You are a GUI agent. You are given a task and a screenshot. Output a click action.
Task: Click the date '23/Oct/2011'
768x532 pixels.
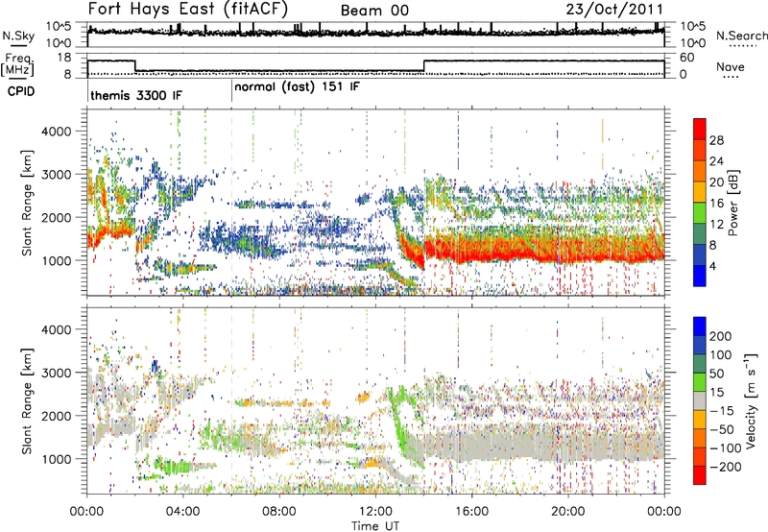tap(614, 9)
